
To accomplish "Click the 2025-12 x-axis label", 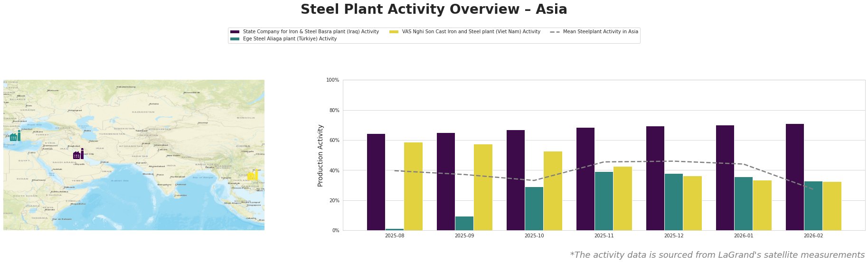I will pos(673,235).
